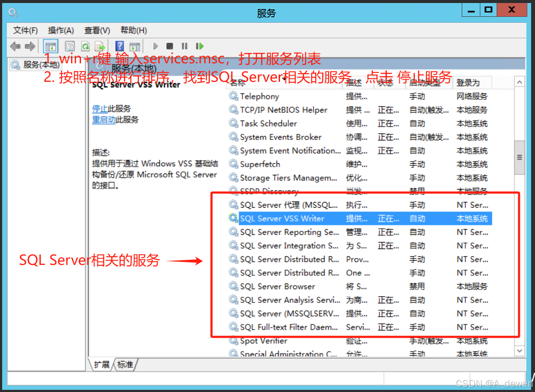The height and width of the screenshot is (392, 535).
Task: Click the gear icon beside SQL Server VSS Writer
Action: coord(233,218)
